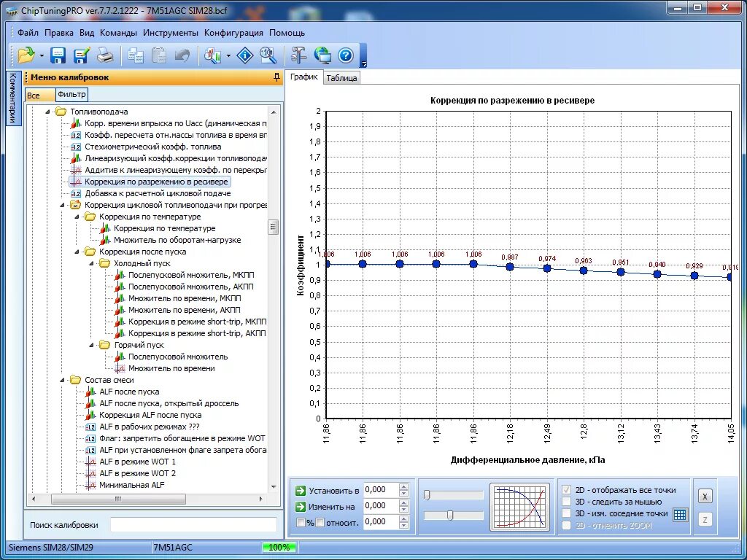Click the Изменить на value field
The image size is (747, 560).
coord(381,506)
